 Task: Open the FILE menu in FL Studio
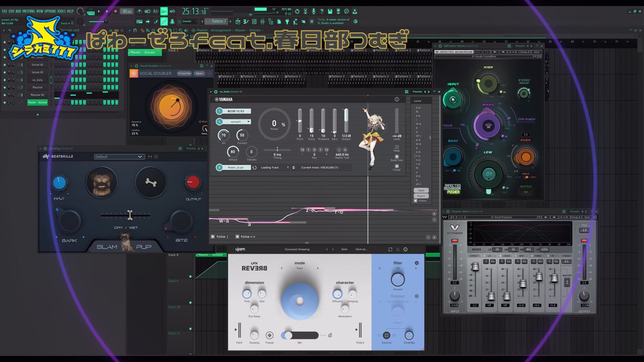(5, 11)
